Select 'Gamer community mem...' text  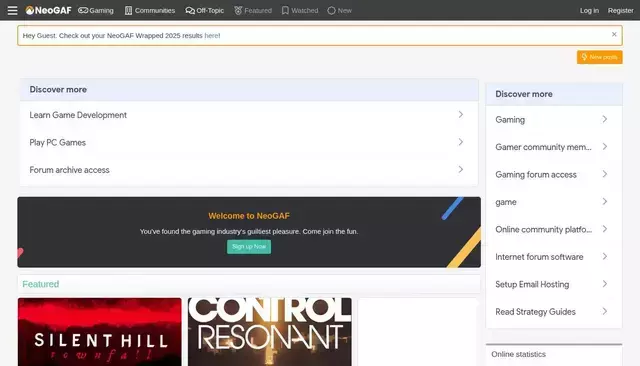(x=543, y=147)
